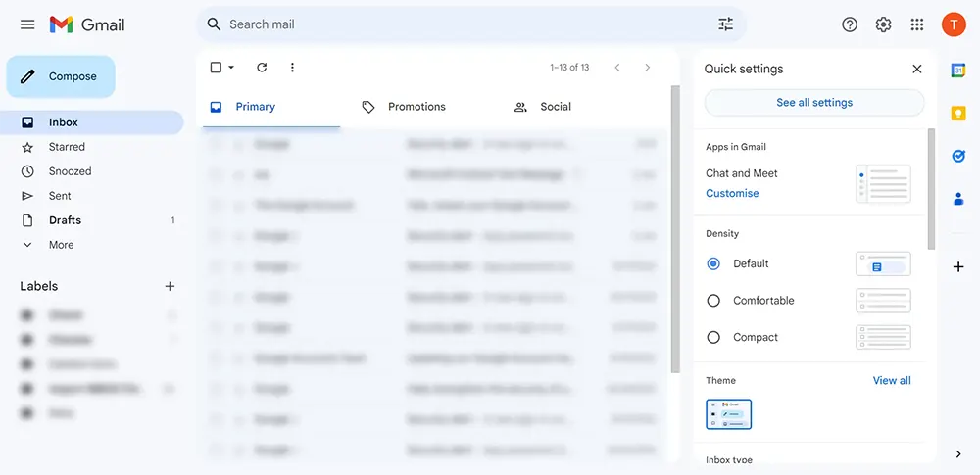Show search options filter icon
This screenshot has width=980, height=475.
click(x=725, y=24)
